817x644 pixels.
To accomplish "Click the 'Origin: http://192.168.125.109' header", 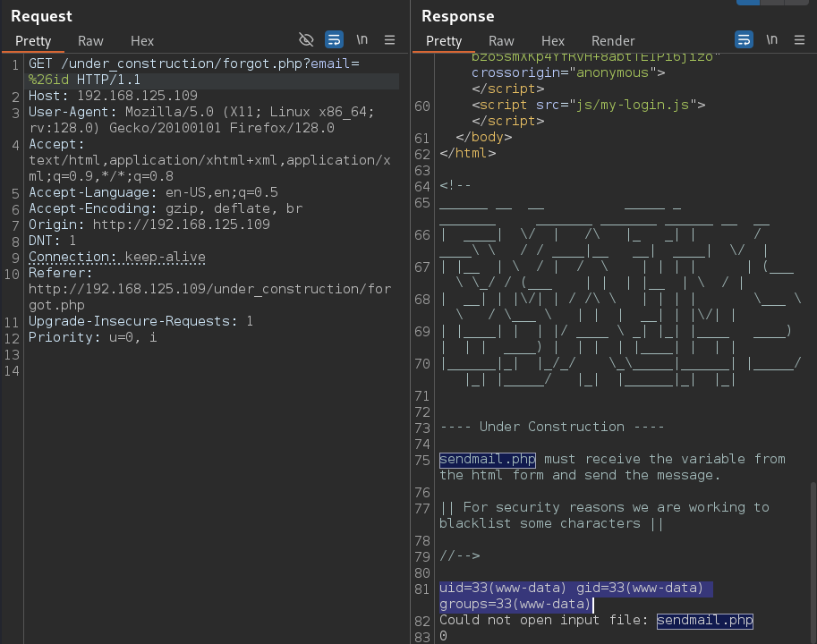I will pos(149,225).
